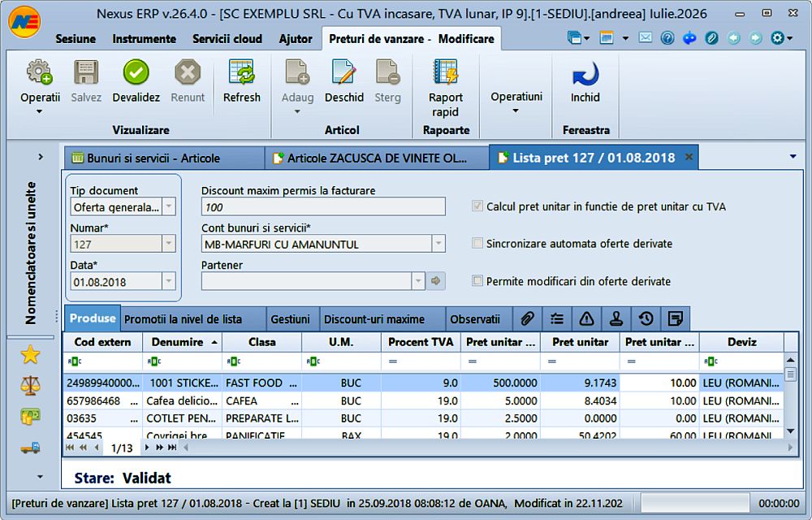Select the COTLET PEN... row

[424, 418]
